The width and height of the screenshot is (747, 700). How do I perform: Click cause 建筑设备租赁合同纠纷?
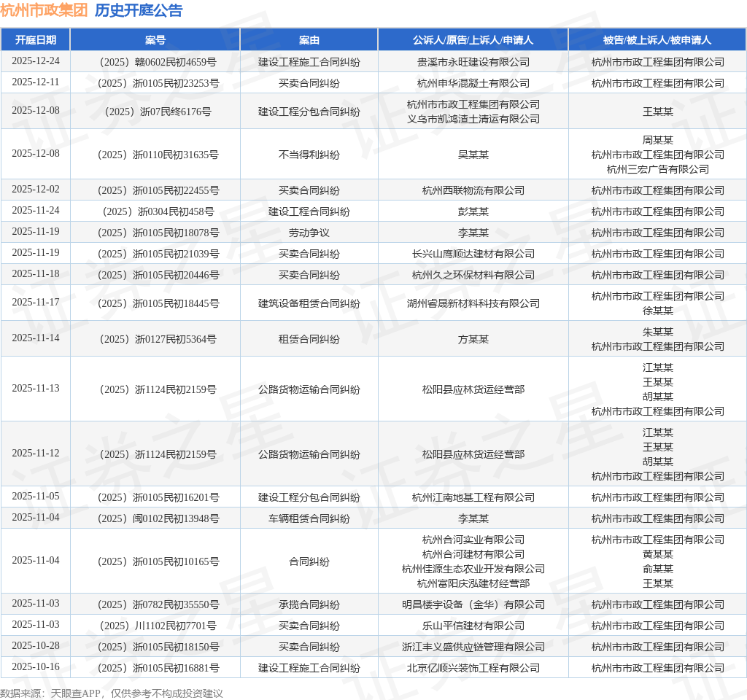(309, 303)
